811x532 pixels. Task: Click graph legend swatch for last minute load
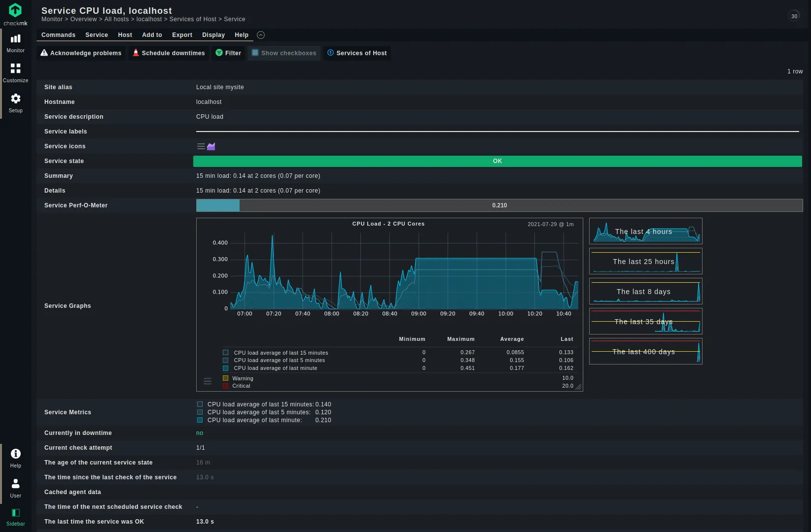tap(225, 368)
